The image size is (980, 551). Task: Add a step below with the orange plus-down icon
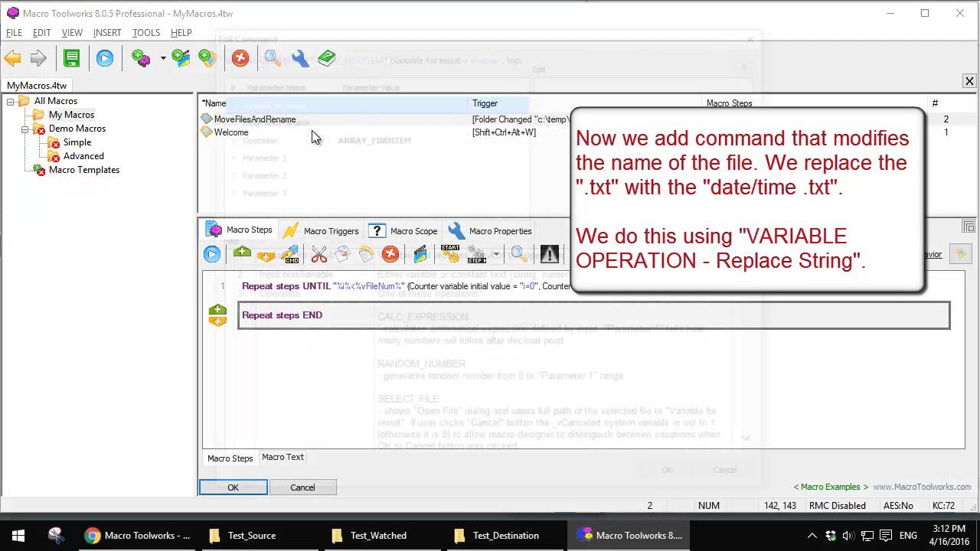coord(266,254)
